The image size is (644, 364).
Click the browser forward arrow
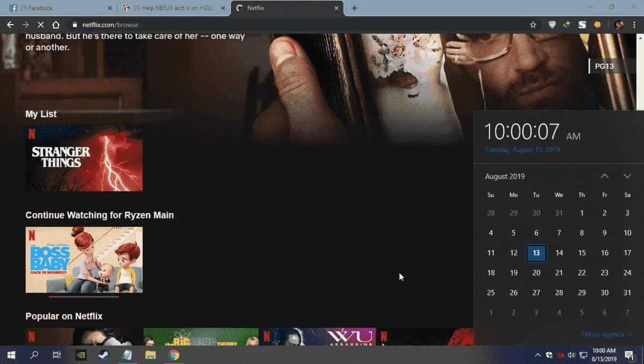(x=25, y=25)
